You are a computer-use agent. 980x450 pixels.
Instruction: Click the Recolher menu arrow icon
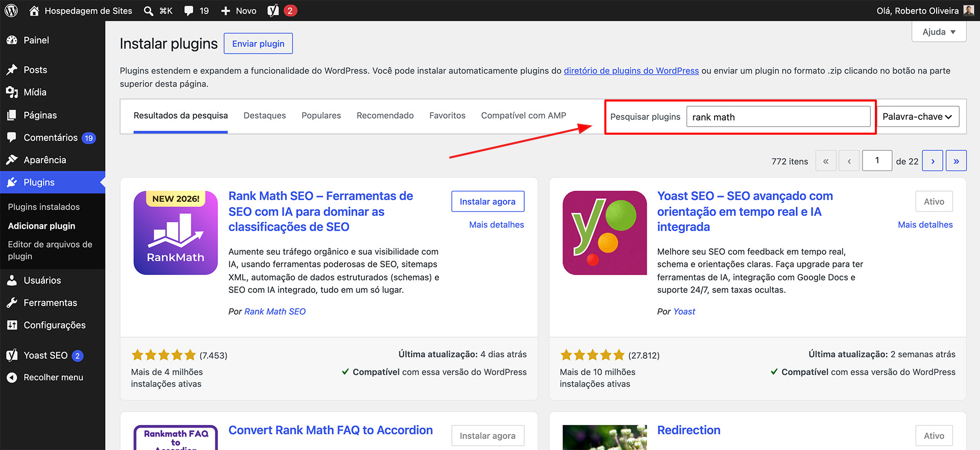[x=12, y=378]
